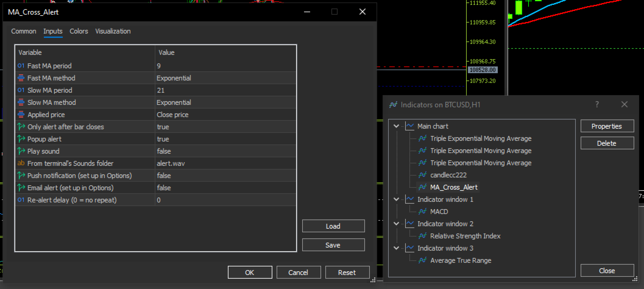This screenshot has width=644, height=289.
Task: Switch to the Common tab
Action: [23, 31]
